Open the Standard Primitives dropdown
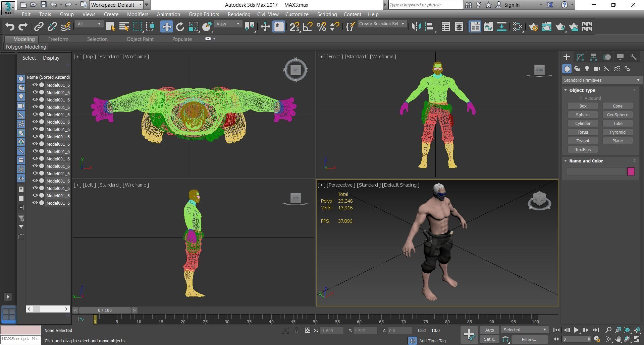 602,80
